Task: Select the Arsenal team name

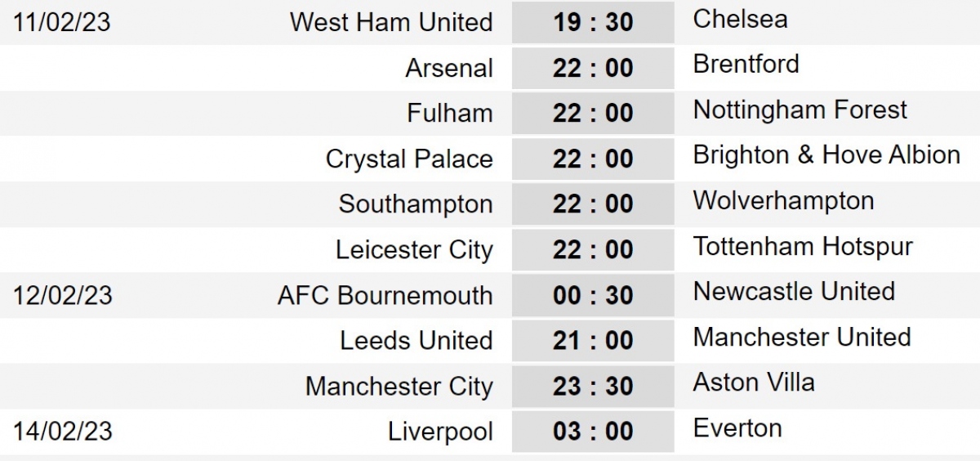Action: (x=449, y=68)
